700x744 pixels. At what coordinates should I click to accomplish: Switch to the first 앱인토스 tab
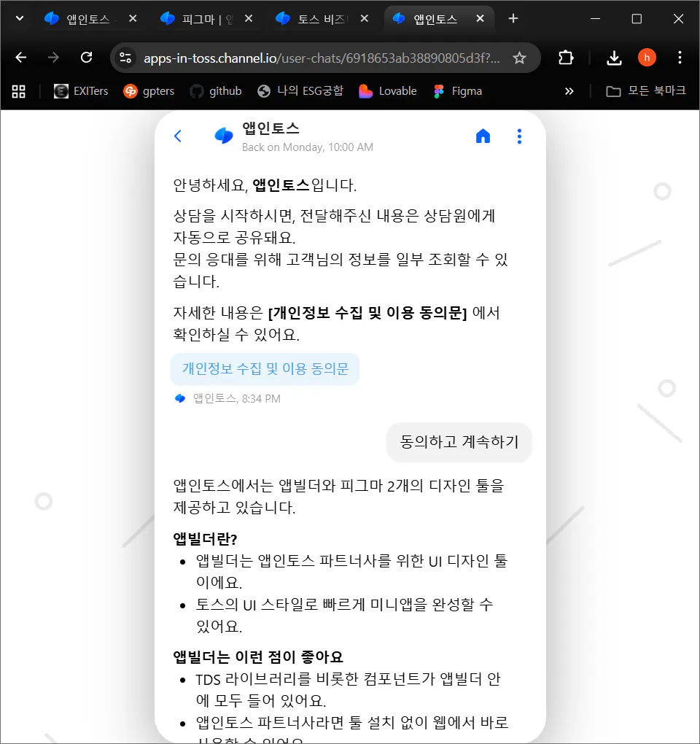click(89, 19)
